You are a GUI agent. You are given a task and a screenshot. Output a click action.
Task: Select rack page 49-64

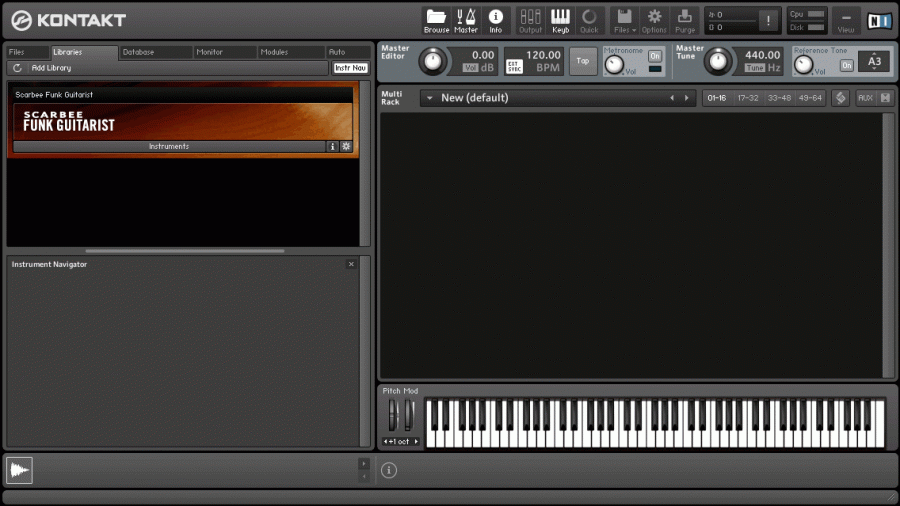click(x=810, y=98)
